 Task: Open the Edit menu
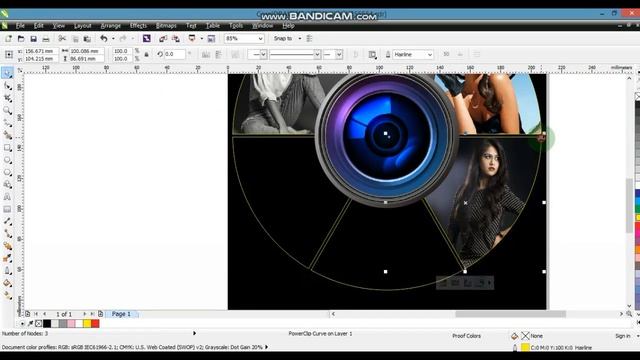click(x=38, y=25)
